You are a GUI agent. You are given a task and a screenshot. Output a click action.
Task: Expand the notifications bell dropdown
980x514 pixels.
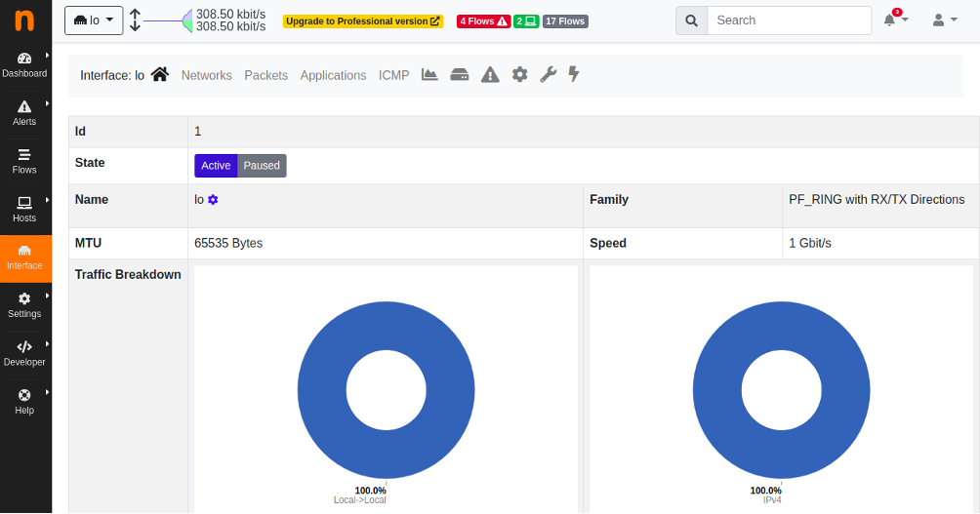click(x=896, y=20)
